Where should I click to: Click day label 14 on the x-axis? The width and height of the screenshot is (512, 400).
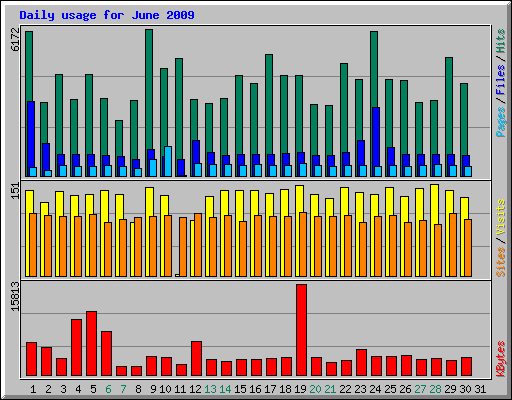coord(225,389)
